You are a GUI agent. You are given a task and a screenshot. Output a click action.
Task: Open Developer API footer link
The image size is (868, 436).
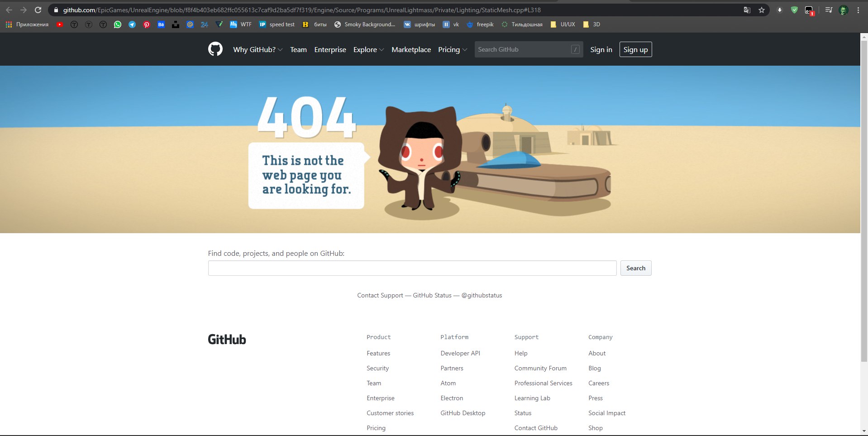[x=460, y=353]
